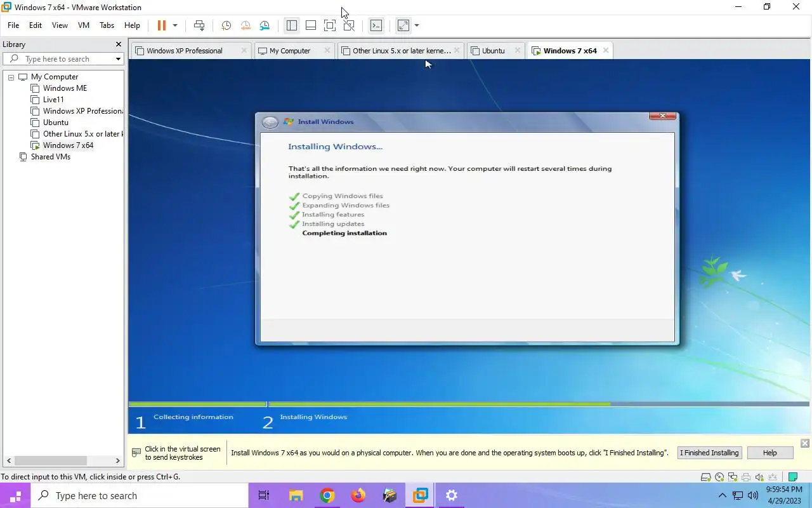812x508 pixels.
Task: Switch to Other Linux 5.x kernel tab
Action: coord(402,51)
